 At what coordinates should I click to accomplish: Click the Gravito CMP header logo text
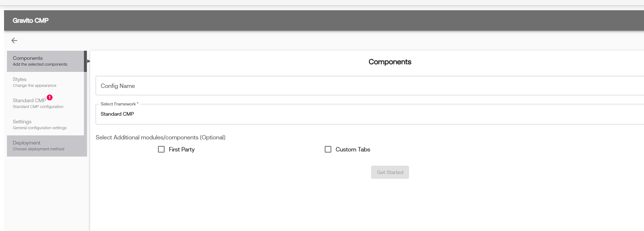(31, 20)
